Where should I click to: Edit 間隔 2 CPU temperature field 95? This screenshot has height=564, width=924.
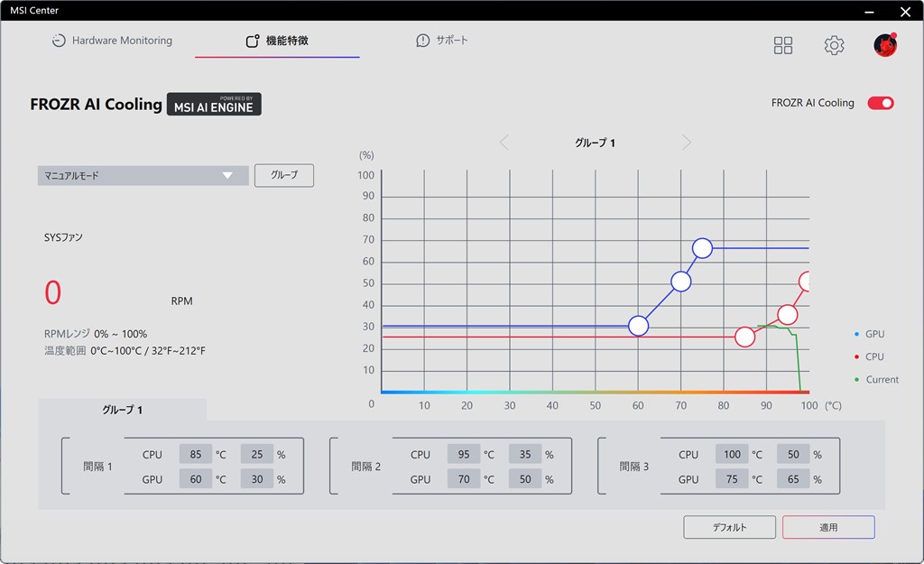point(464,455)
